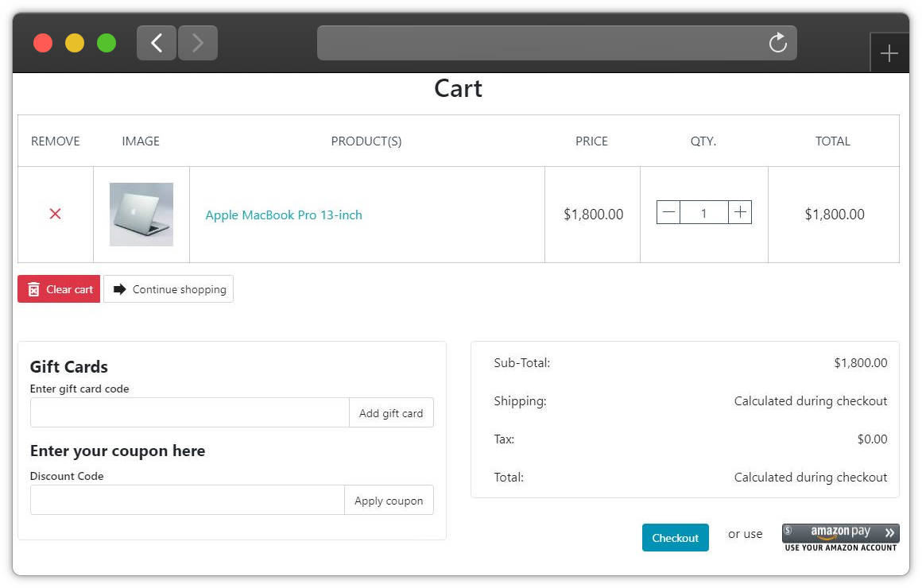Click the Cart page heading

pos(458,89)
